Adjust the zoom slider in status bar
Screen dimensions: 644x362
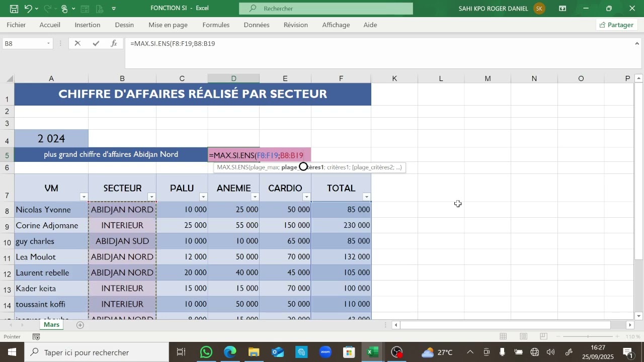tap(588, 336)
